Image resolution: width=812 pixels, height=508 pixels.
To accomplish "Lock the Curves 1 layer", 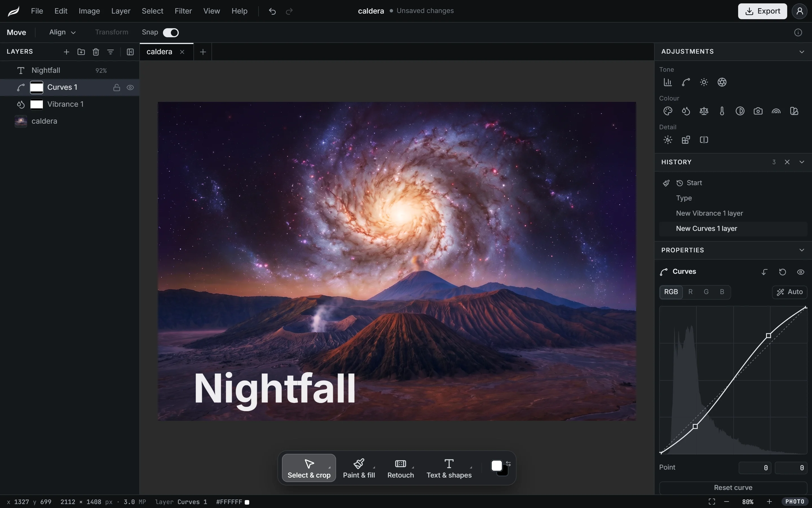I will 117,87.
